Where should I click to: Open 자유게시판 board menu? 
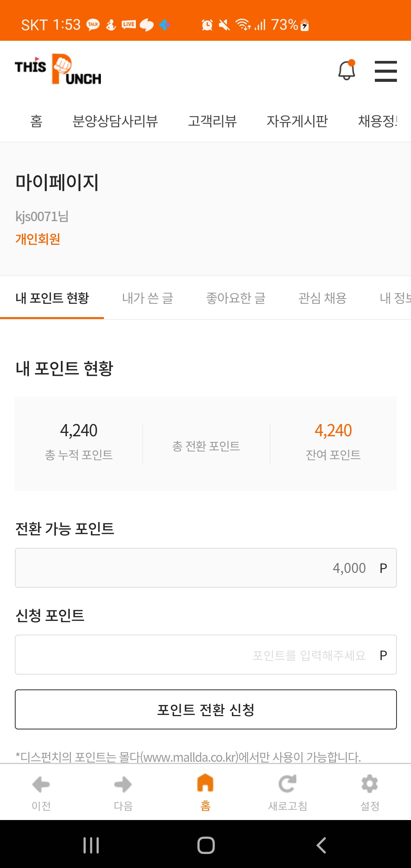point(297,121)
